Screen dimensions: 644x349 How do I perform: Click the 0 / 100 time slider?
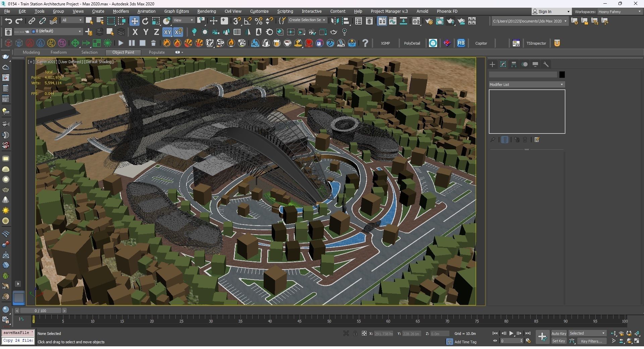point(40,311)
